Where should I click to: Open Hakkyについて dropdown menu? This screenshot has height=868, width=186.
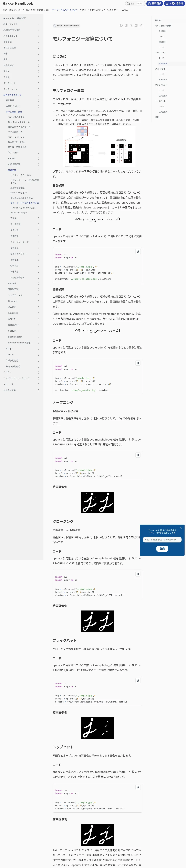click(x=96, y=10)
